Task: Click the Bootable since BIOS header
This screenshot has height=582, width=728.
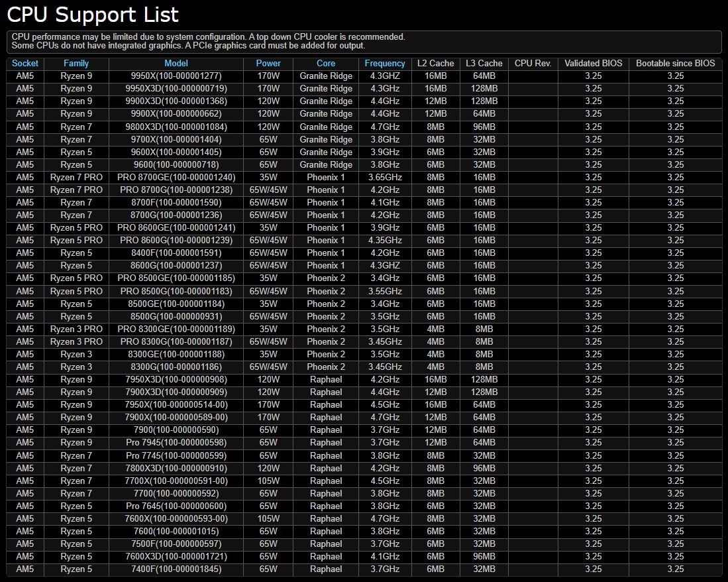Action: pos(675,64)
